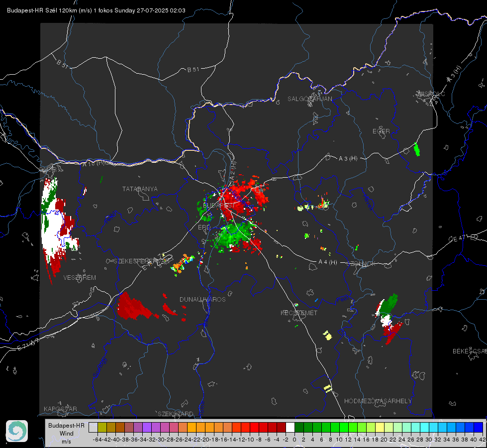Pick the deep blue swatch between 40 and 42
This screenshot has height=448, width=487.
coord(479,427)
